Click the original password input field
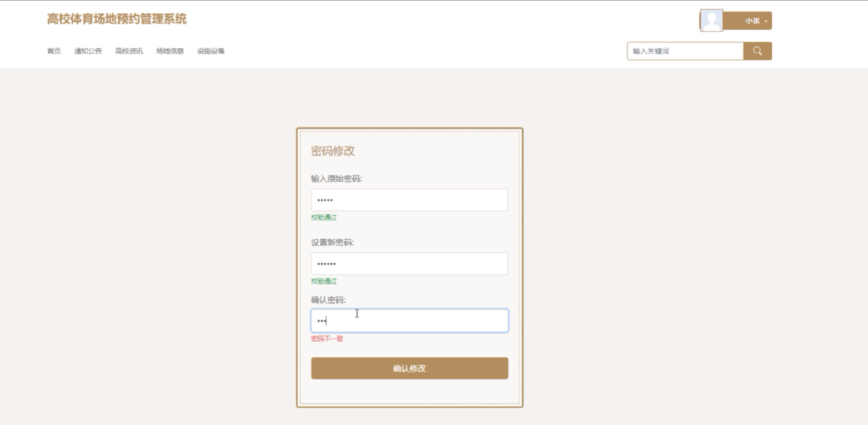 click(409, 200)
